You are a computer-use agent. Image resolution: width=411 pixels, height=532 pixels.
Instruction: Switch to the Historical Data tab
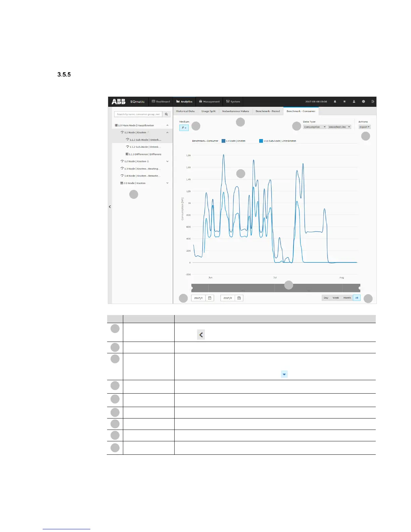(185, 111)
